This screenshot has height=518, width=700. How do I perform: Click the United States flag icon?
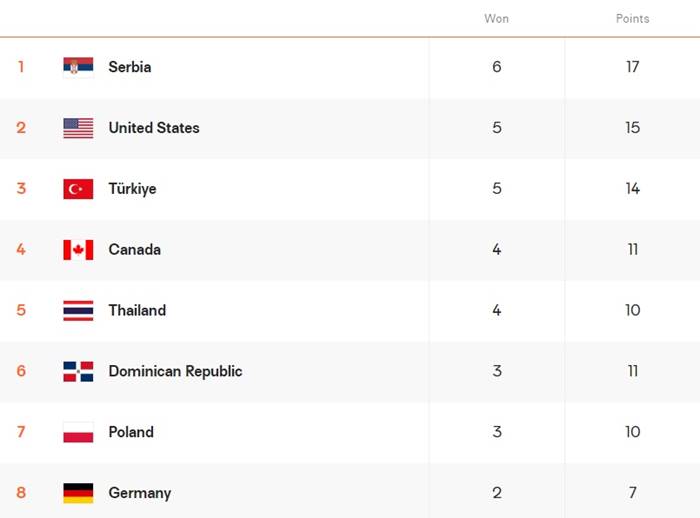78,128
